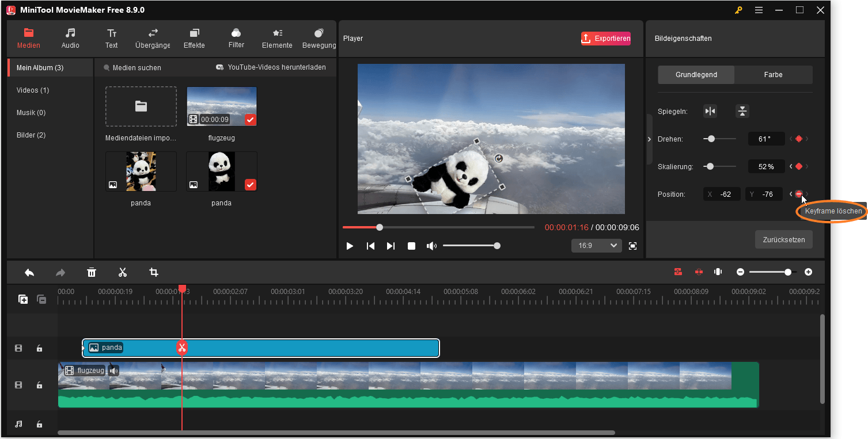Delete selected clip with trash icon
868x439 pixels.
[92, 272]
